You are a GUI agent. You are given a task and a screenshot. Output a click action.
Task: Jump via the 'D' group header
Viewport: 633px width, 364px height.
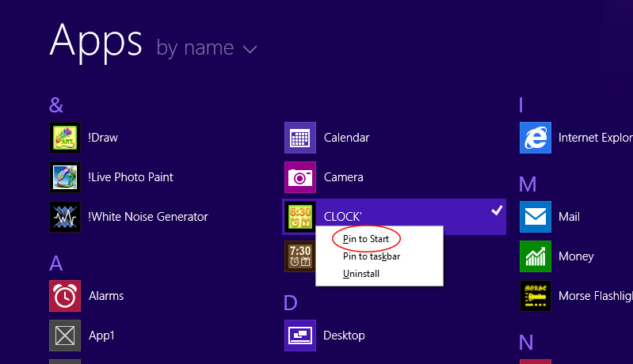[x=291, y=303]
